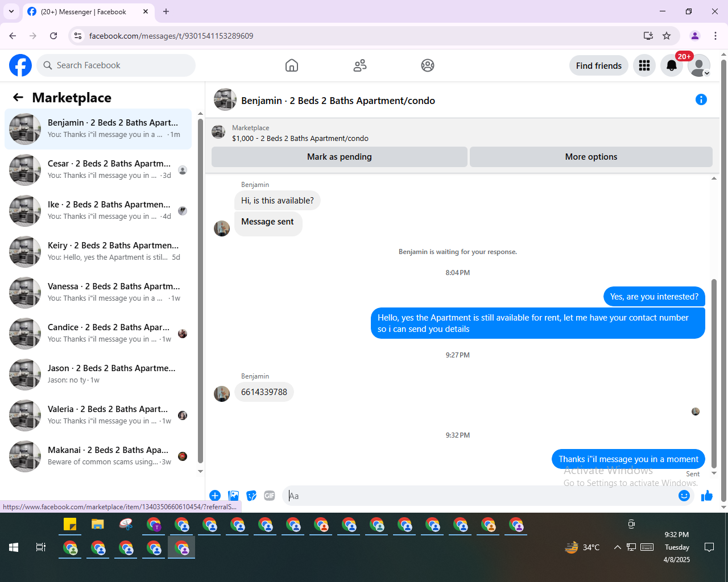The width and height of the screenshot is (728, 582).
Task: Open conversation information icon
Action: 701,100
